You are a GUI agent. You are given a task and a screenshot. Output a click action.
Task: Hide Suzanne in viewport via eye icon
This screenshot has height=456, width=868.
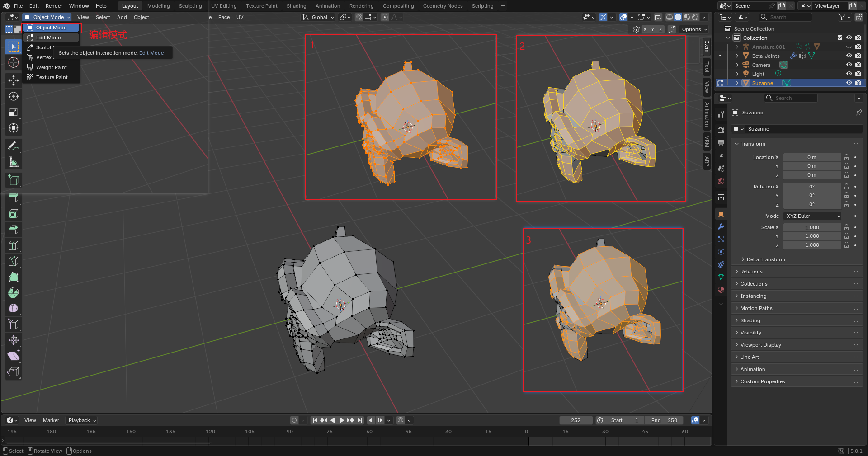pos(849,83)
